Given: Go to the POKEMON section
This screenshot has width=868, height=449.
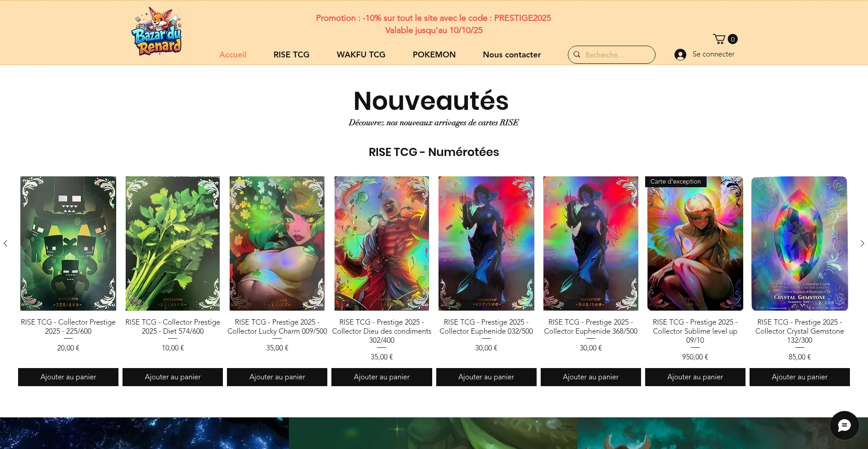Looking at the screenshot, I should [x=434, y=55].
